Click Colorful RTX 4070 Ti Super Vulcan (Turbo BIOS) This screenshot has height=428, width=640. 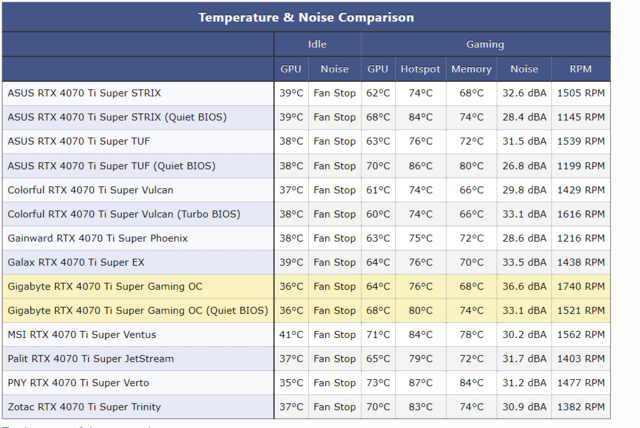pyautogui.click(x=123, y=214)
